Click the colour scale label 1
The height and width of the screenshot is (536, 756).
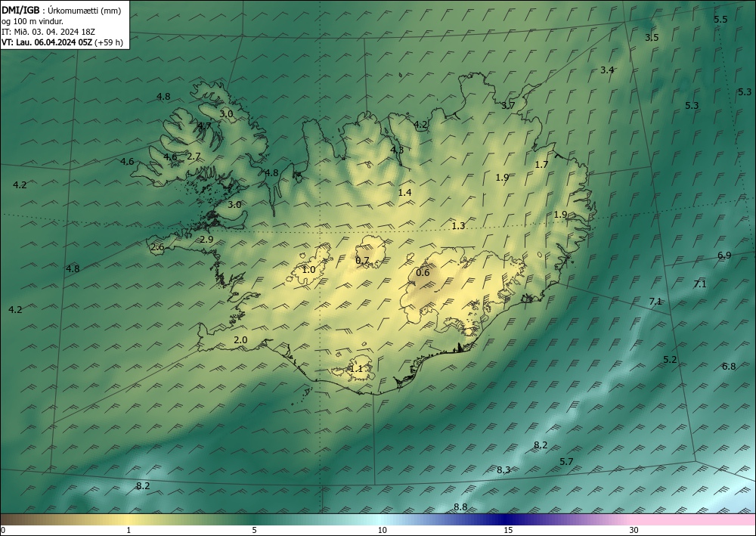[x=129, y=531]
